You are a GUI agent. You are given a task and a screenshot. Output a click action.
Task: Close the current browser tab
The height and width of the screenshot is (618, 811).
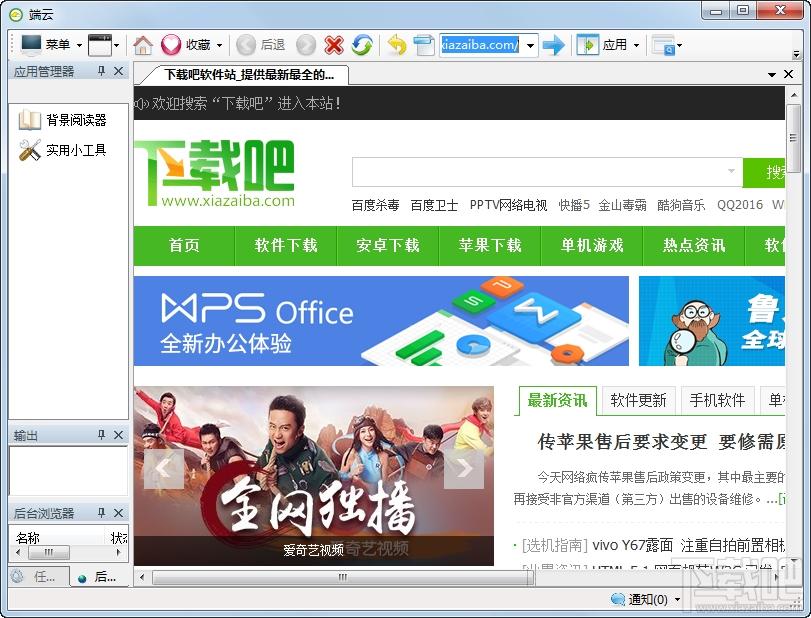click(788, 74)
